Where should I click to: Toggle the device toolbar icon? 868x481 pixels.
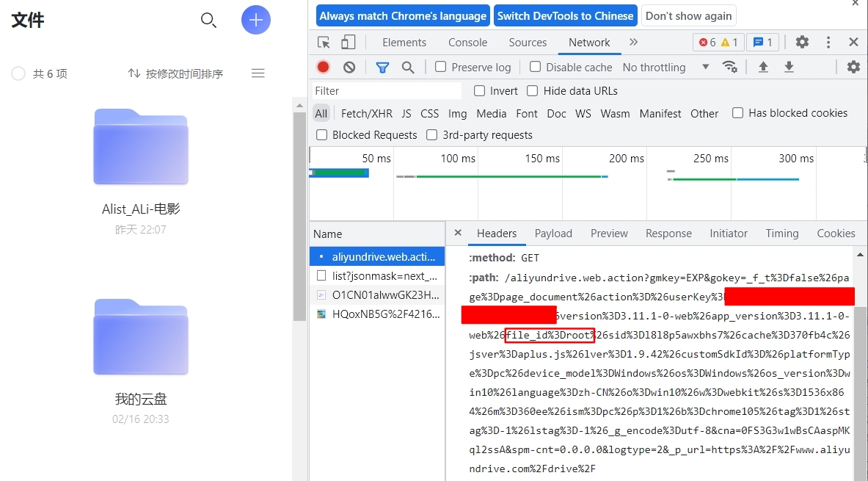point(349,42)
